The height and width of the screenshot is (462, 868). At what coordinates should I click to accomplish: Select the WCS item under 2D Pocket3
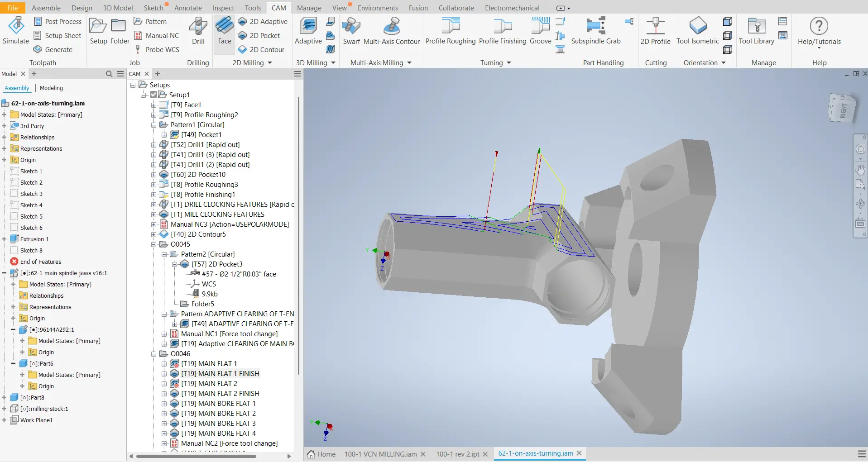point(209,284)
